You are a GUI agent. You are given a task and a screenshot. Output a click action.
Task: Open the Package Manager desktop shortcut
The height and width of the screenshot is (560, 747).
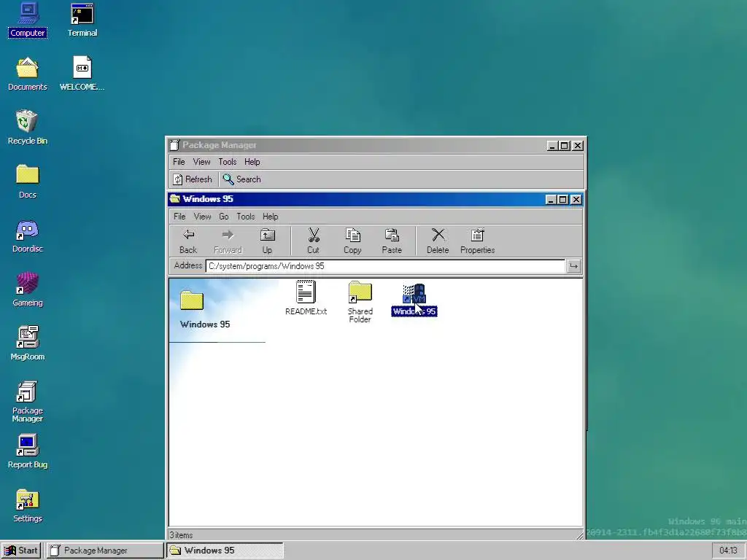[x=28, y=402]
